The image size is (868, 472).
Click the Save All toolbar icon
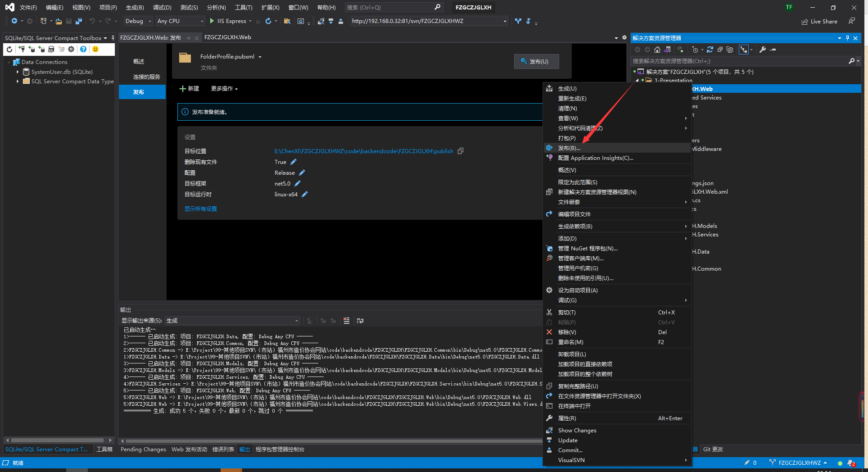coord(79,21)
